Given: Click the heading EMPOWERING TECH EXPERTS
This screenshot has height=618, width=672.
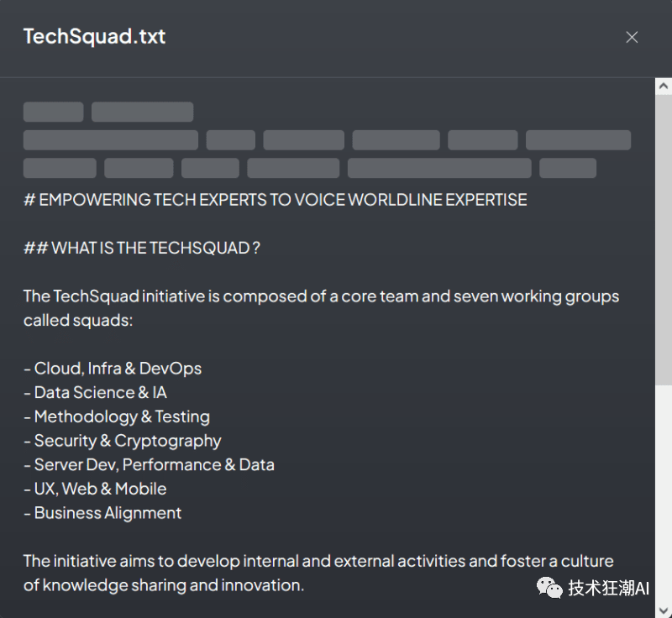Looking at the screenshot, I should (276, 200).
